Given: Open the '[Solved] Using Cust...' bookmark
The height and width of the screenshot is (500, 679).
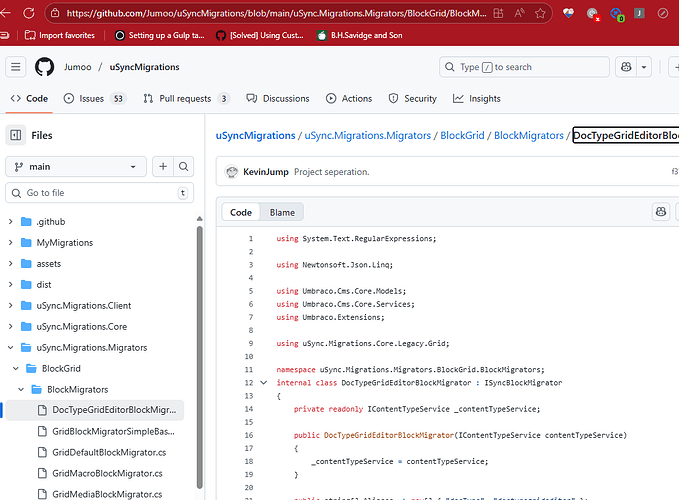Looking at the screenshot, I should (x=260, y=35).
